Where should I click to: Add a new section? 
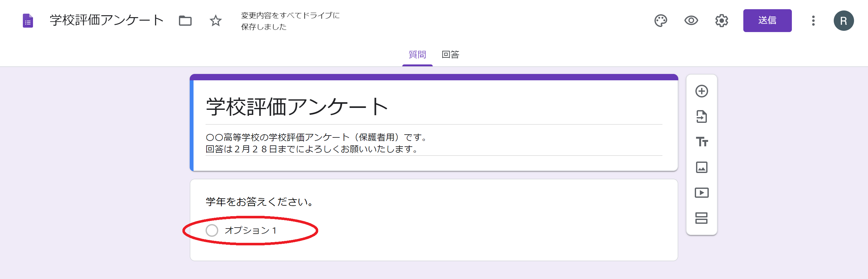[701, 218]
